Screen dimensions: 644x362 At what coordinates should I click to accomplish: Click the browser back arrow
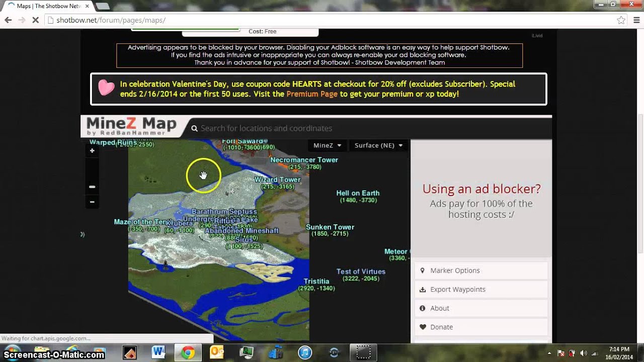8,20
